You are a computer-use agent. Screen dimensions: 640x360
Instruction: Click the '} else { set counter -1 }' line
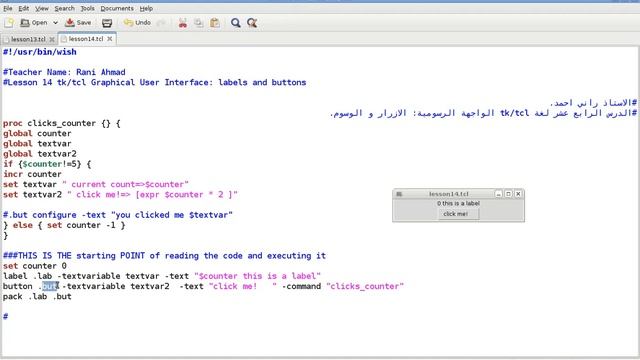(64, 225)
